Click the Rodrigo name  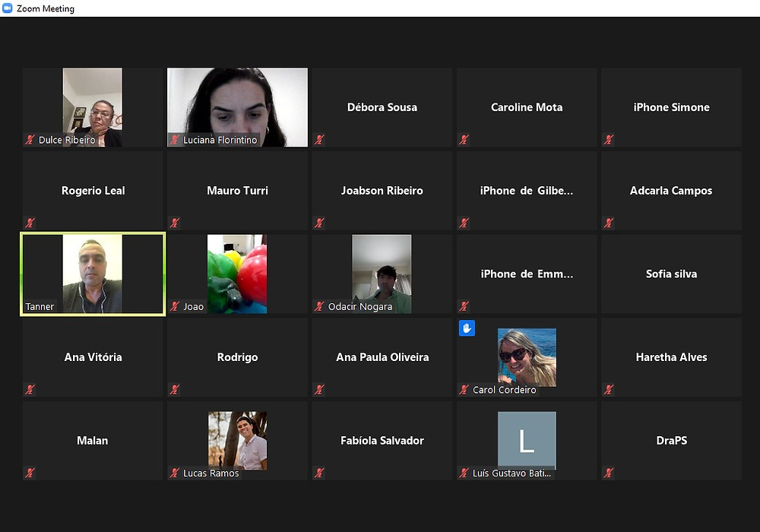(x=237, y=357)
